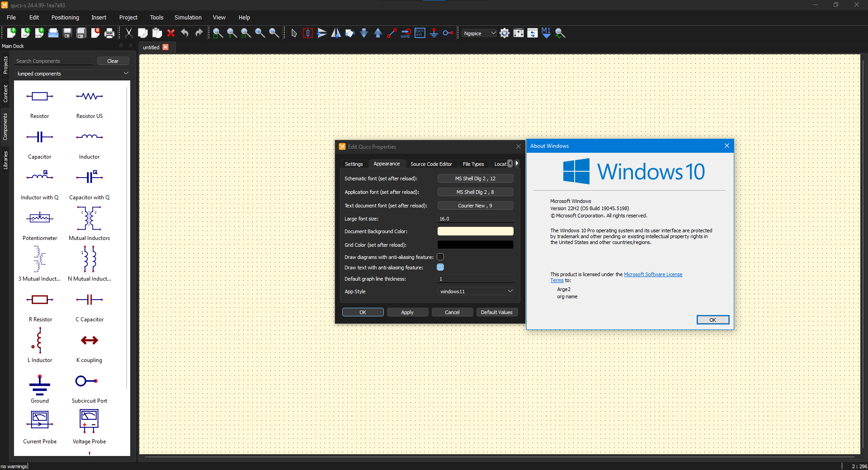This screenshot has width=868, height=470.
Task: Click the New symbol document icon
Action: point(39,33)
